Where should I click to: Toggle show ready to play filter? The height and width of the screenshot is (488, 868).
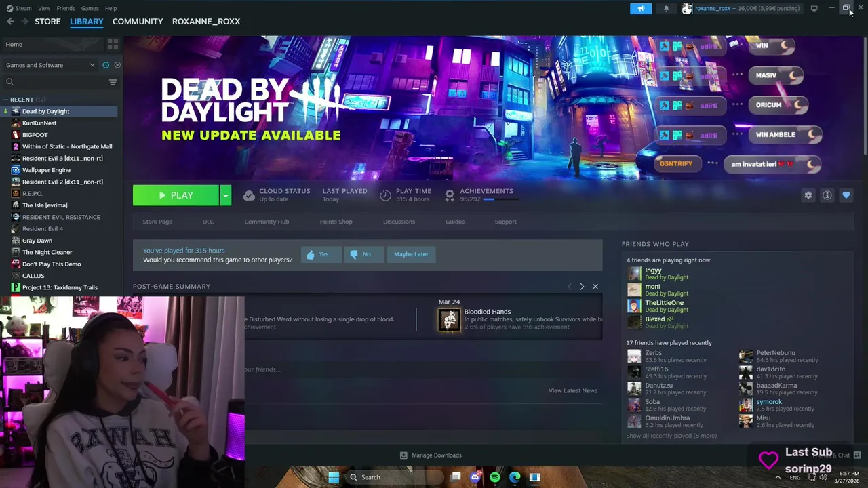pos(117,65)
